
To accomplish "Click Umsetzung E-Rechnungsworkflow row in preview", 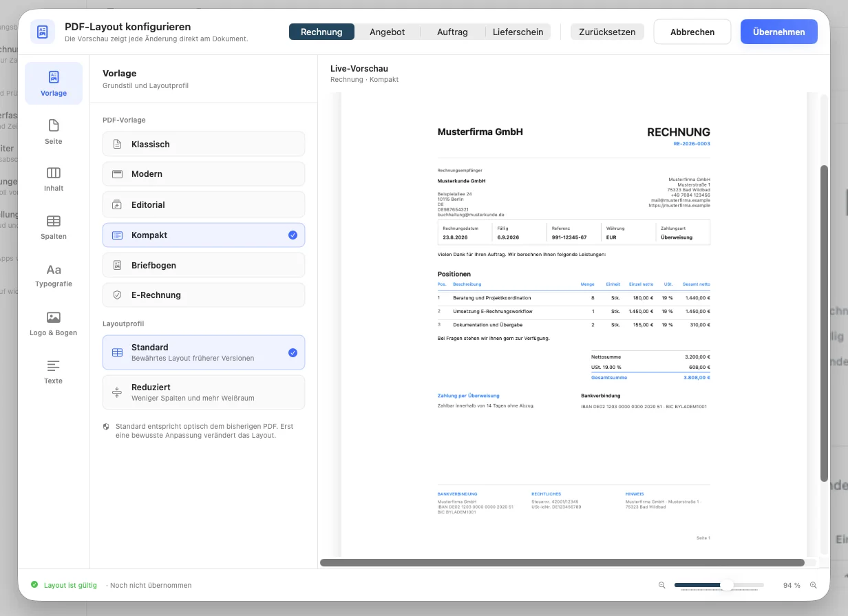I will pyautogui.click(x=574, y=311).
